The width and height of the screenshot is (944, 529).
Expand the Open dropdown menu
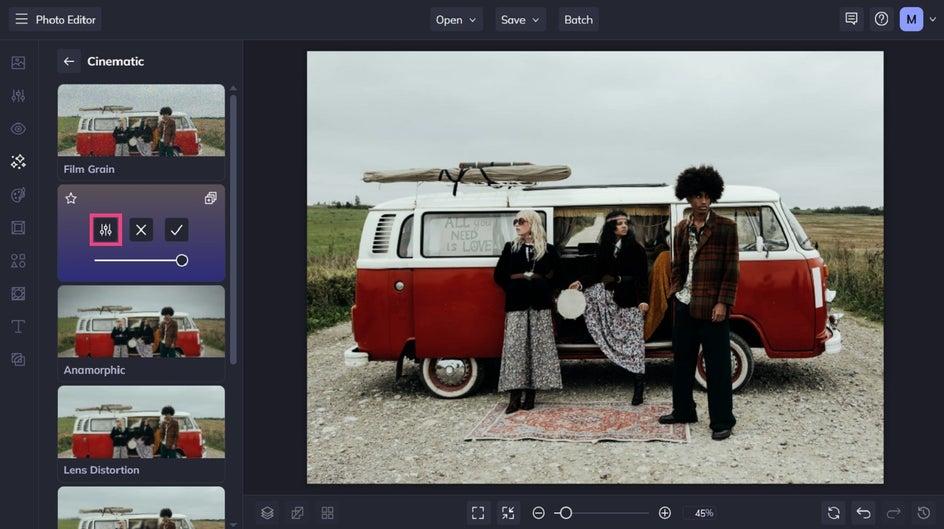coord(456,20)
